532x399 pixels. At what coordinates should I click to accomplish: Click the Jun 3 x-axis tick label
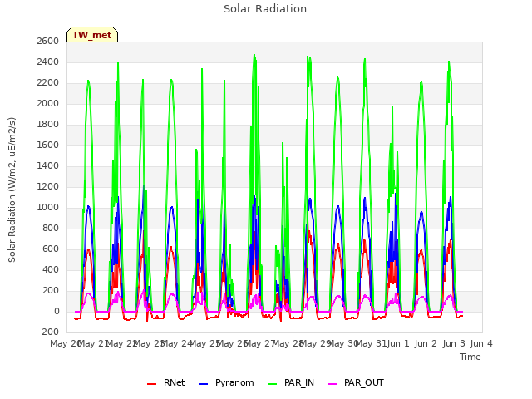click(454, 343)
